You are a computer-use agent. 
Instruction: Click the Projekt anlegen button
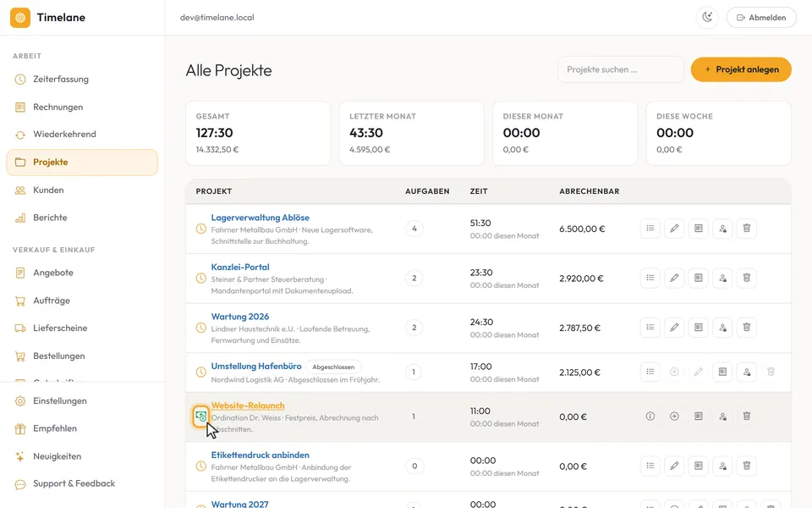pyautogui.click(x=741, y=69)
